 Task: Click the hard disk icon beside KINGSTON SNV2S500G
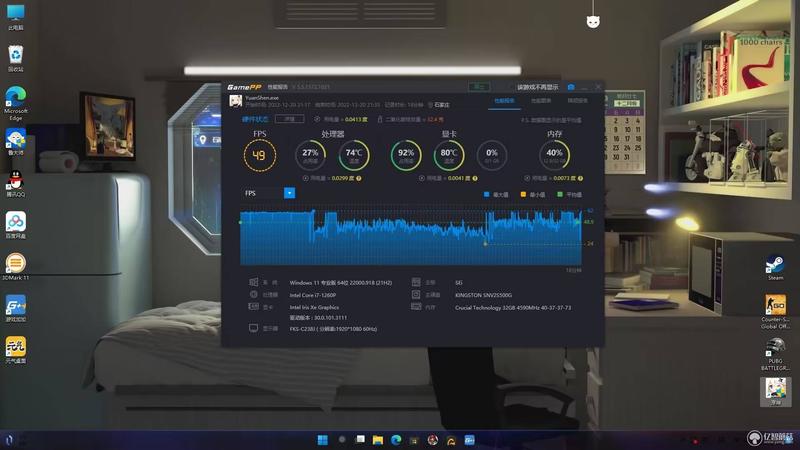416,294
